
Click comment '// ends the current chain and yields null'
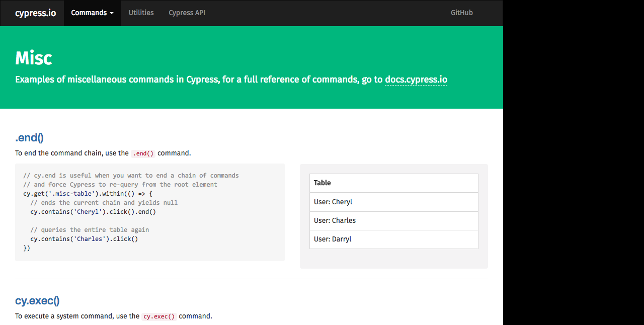pyautogui.click(x=104, y=203)
